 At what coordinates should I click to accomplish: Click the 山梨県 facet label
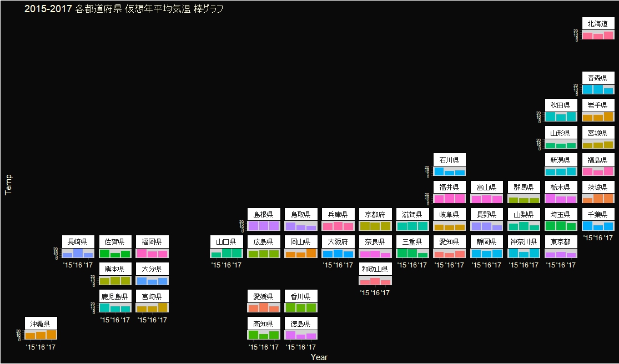524,215
